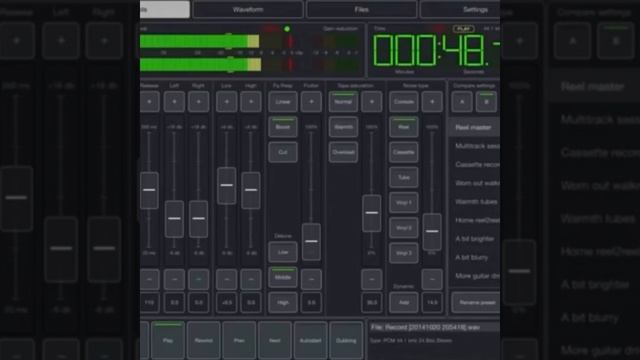Hit the Rewind transport button
Viewport: 640px width, 360px height.
point(203,340)
